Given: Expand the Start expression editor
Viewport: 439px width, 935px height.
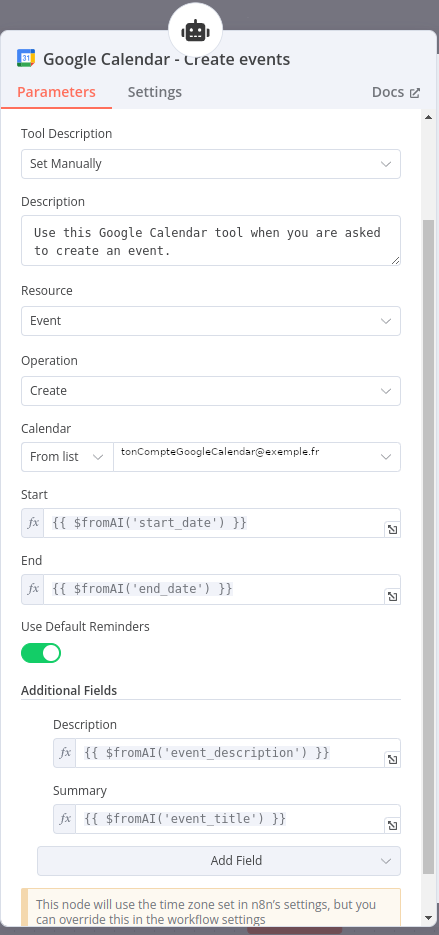Looking at the screenshot, I should (x=392, y=530).
